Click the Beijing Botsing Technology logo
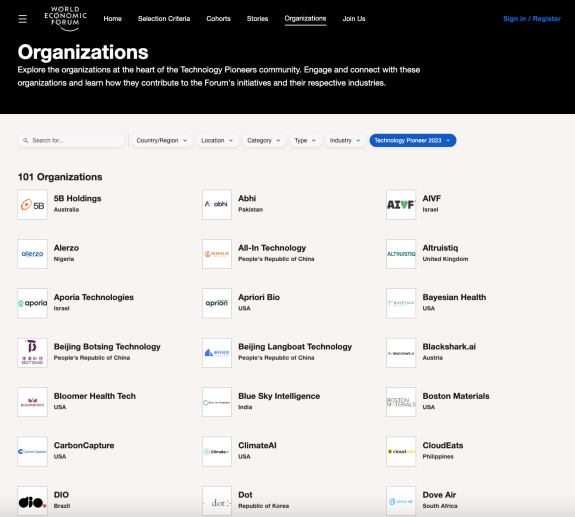The image size is (575, 517). (x=33, y=353)
